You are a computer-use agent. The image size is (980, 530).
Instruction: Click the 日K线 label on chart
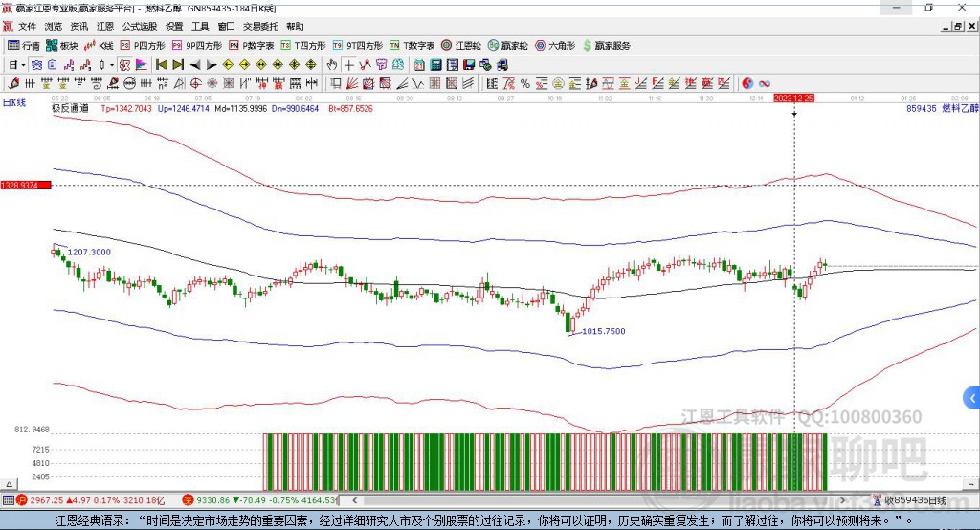14,101
